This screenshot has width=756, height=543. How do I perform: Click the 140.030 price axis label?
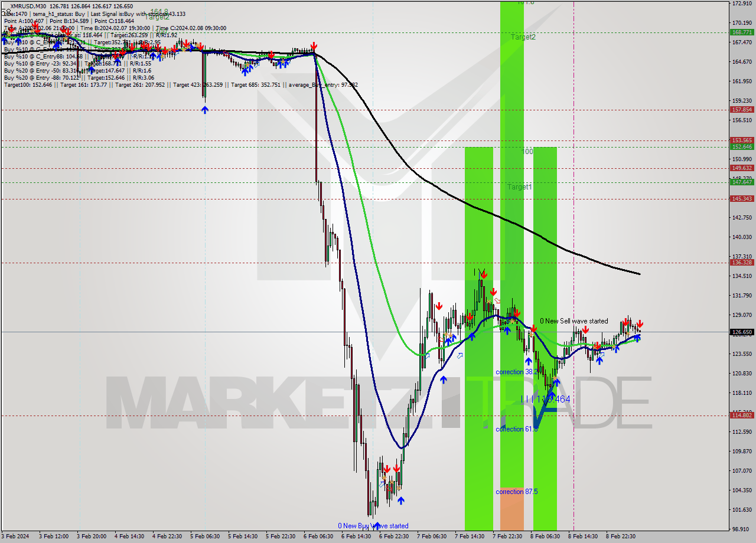coord(742,237)
